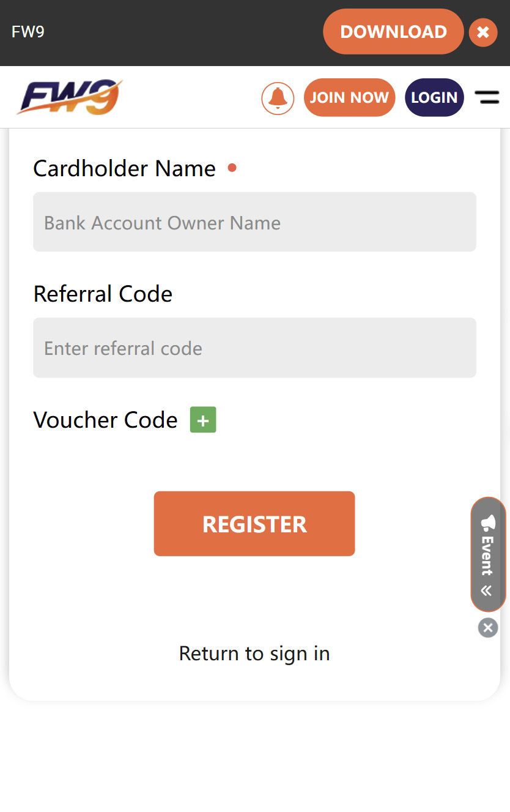Image resolution: width=510 pixels, height=812 pixels.
Task: Click the red dot beside Cardholder Name
Action: [232, 167]
